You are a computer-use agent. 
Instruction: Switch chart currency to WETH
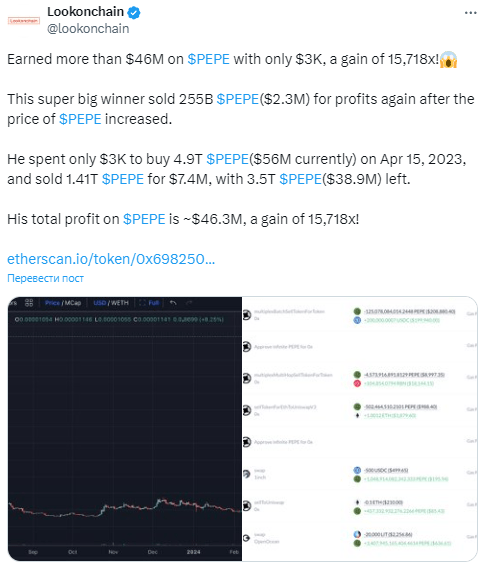coord(120,303)
